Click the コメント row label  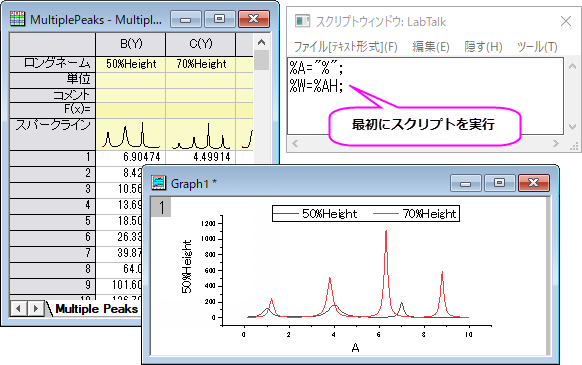52,95
